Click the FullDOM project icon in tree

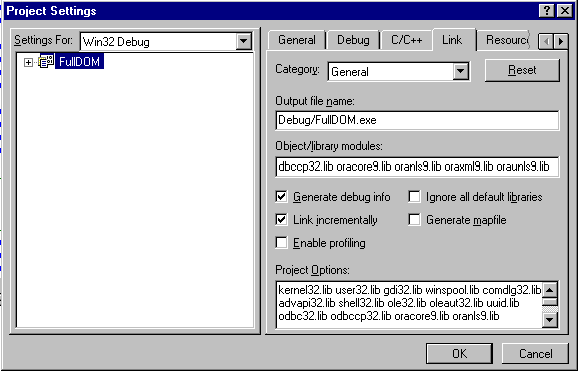coord(46,61)
